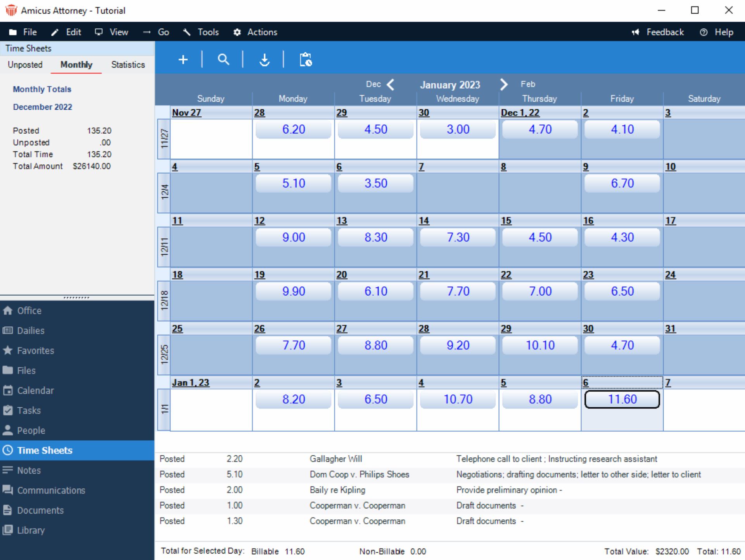Click the plus icon to add time entry

[183, 60]
